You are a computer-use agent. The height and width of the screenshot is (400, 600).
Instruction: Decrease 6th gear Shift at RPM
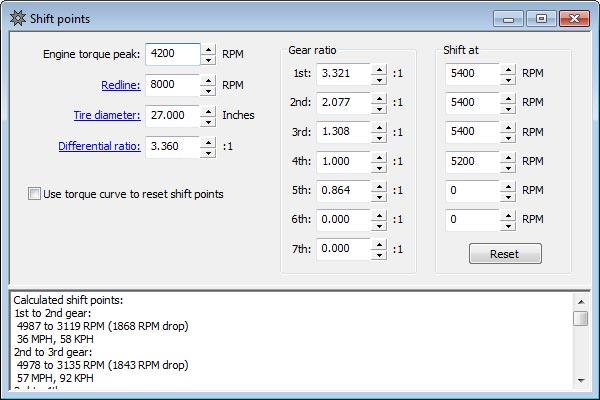click(508, 225)
